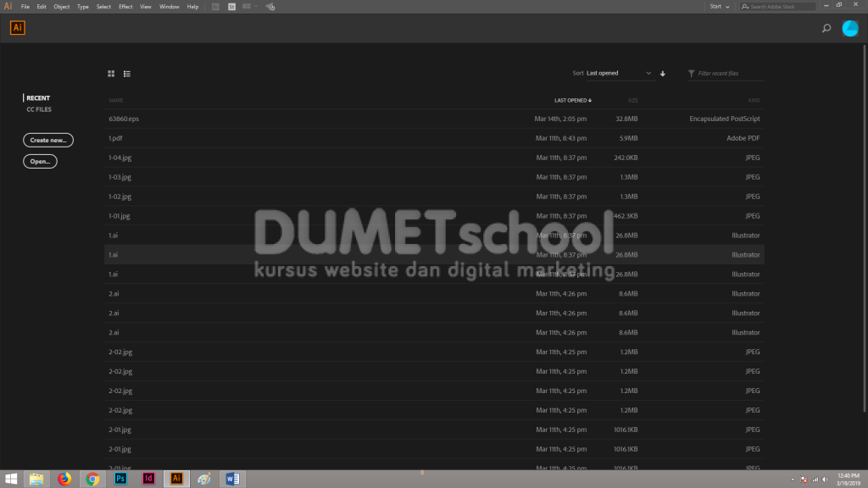Open the File menu
This screenshot has height=488, width=868.
point(25,7)
